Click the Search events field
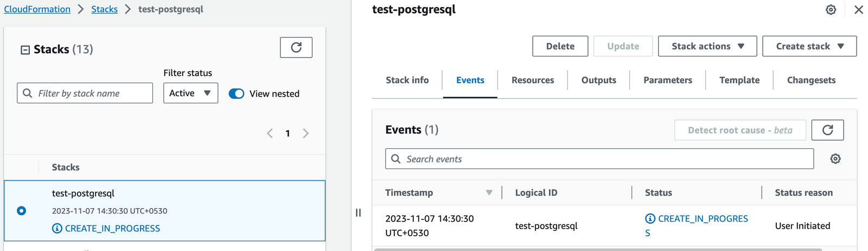The width and height of the screenshot is (868, 251). (x=599, y=159)
